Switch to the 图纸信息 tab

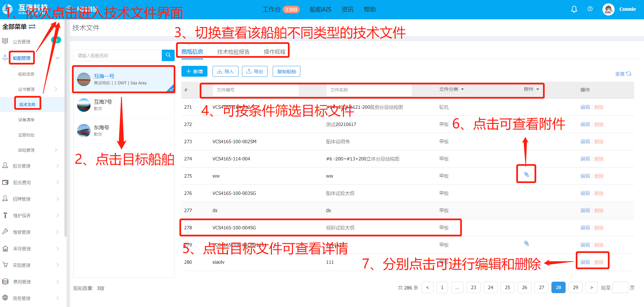(192, 52)
